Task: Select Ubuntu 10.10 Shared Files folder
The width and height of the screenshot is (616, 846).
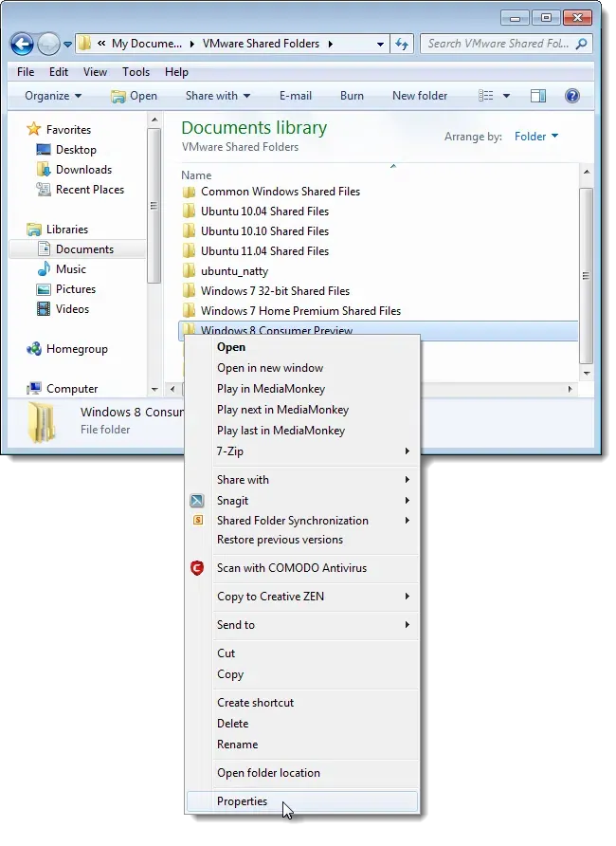Action: tap(264, 231)
